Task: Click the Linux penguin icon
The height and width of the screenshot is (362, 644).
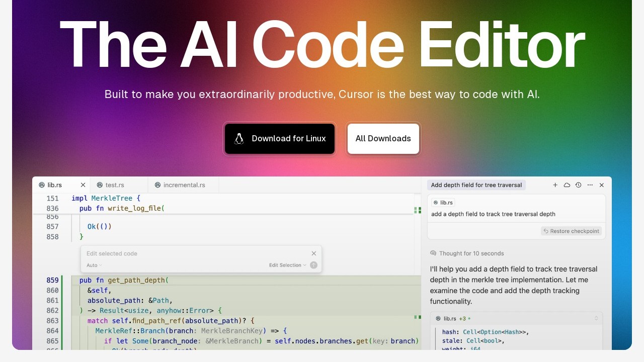Action: click(x=239, y=139)
